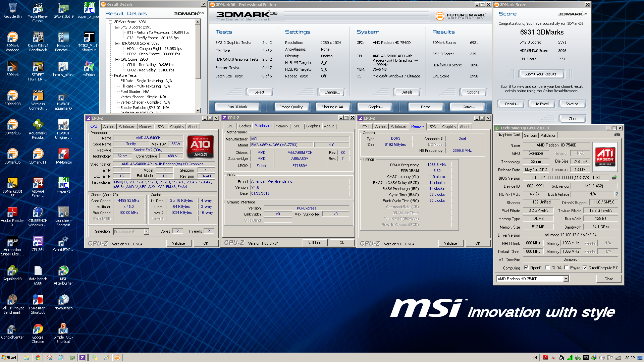Viewport: 644px width, 362px height.
Task: Launch the Heaven Benchmark desktop icon
Action: (63, 42)
